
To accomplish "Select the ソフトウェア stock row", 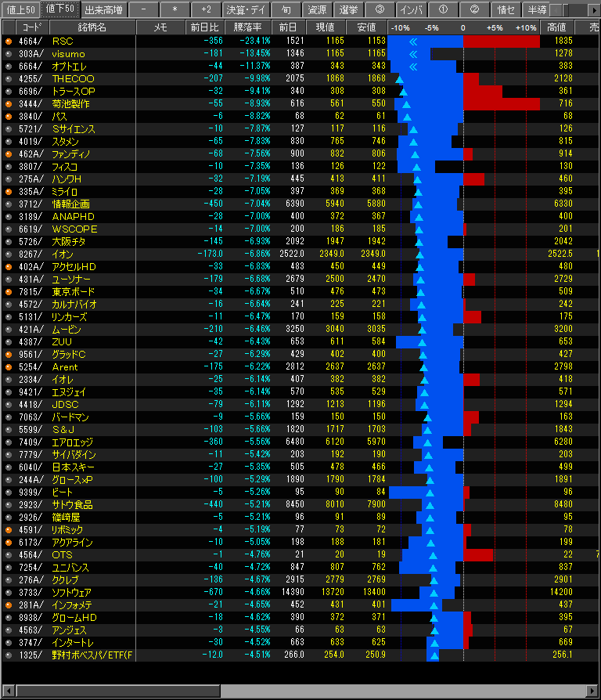I will pyautogui.click(x=70, y=592).
